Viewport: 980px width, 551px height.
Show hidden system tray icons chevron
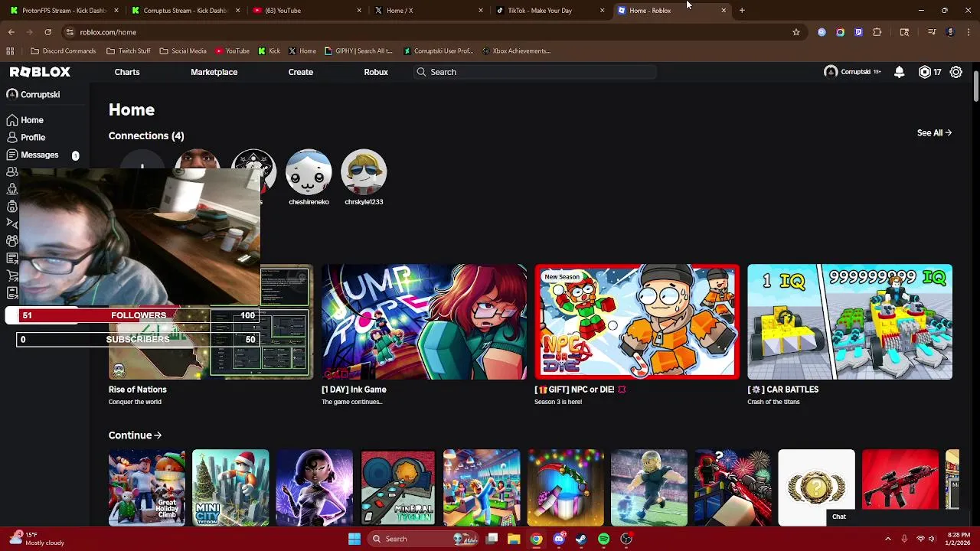tap(888, 539)
